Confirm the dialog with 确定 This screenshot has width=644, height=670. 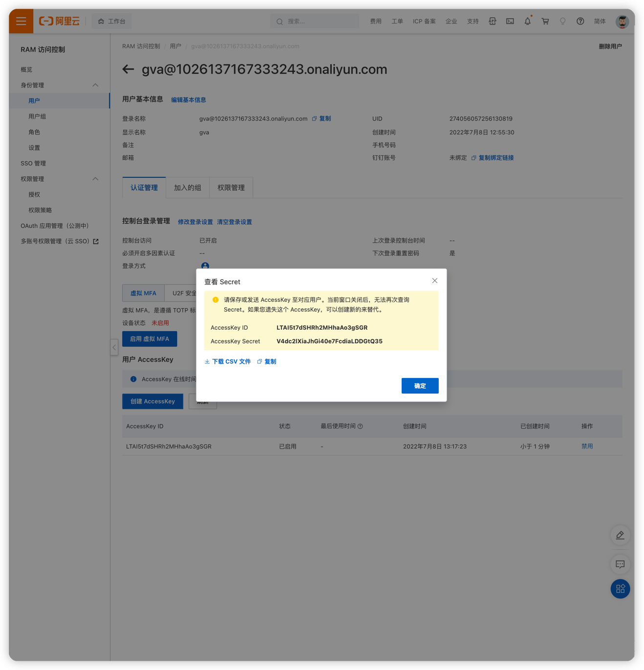pos(420,386)
